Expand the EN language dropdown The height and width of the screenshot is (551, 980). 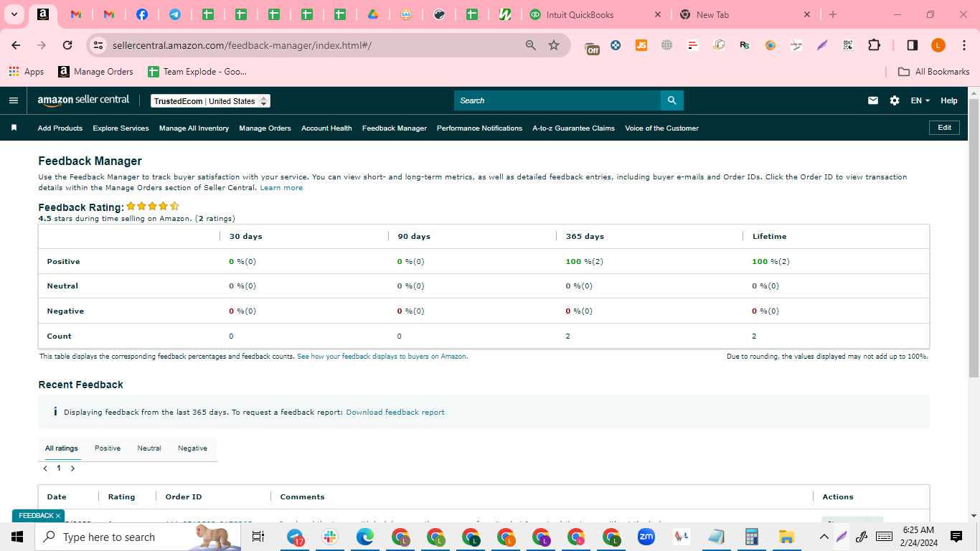pyautogui.click(x=920, y=100)
